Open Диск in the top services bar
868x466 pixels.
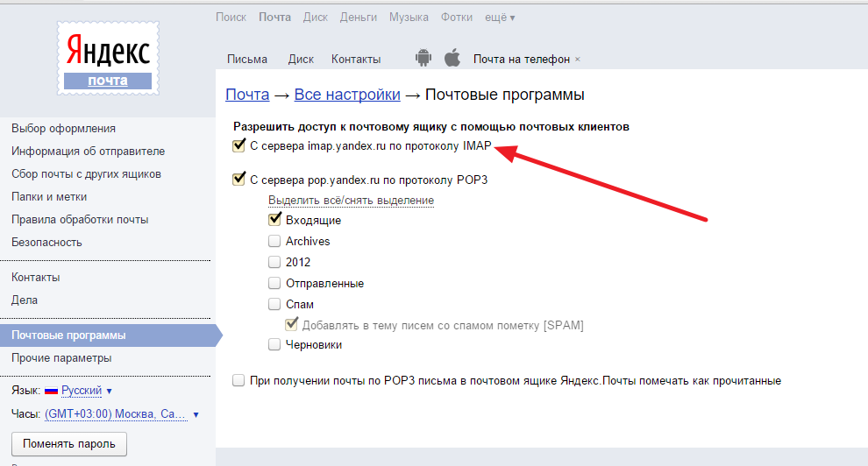pyautogui.click(x=316, y=18)
